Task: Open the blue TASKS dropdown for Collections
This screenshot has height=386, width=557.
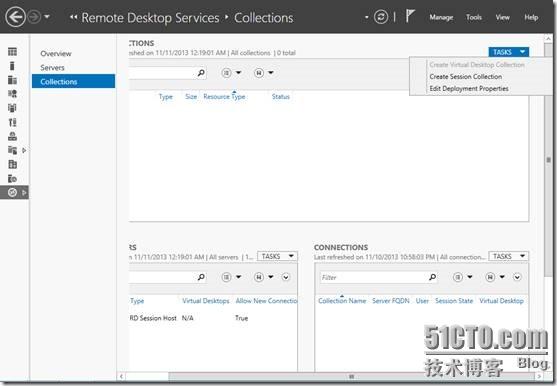Action: [508, 52]
